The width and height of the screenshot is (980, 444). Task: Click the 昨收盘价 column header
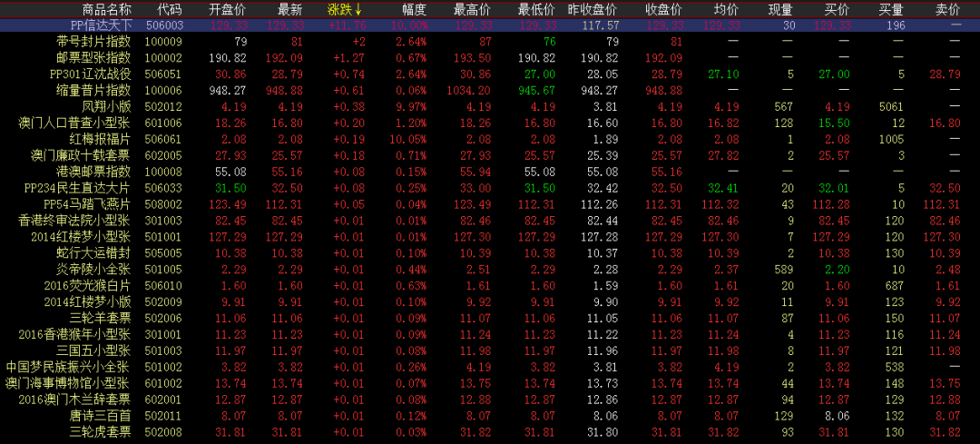(x=593, y=9)
